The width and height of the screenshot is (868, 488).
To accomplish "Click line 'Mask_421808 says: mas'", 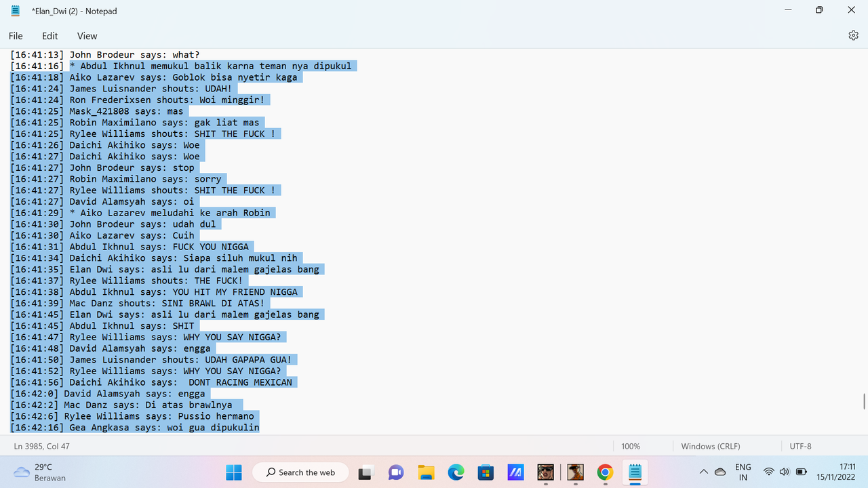I will [97, 111].
